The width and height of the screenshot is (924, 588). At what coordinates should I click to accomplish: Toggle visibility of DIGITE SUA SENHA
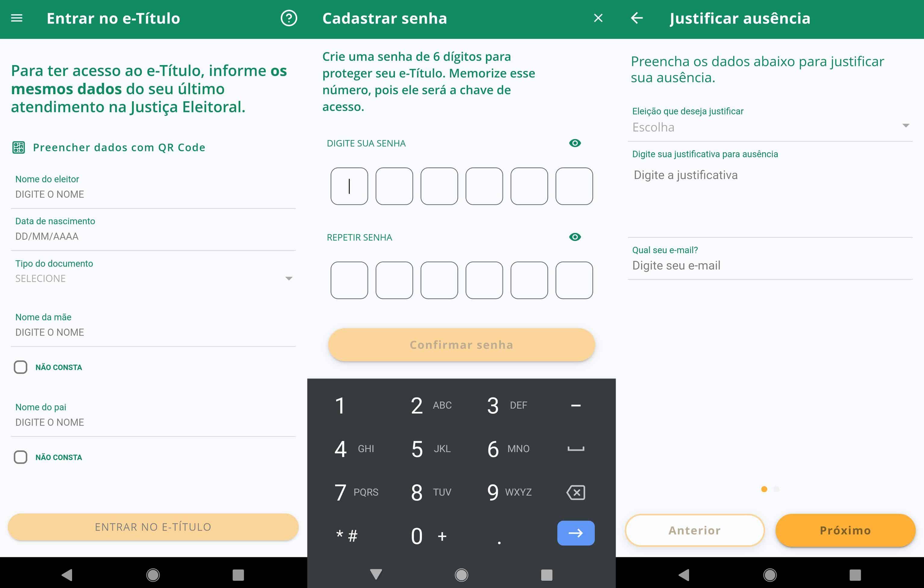coord(575,143)
